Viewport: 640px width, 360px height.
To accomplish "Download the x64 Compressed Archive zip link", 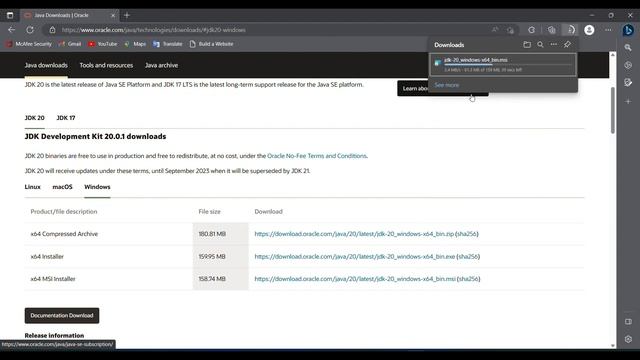I will click(354, 233).
